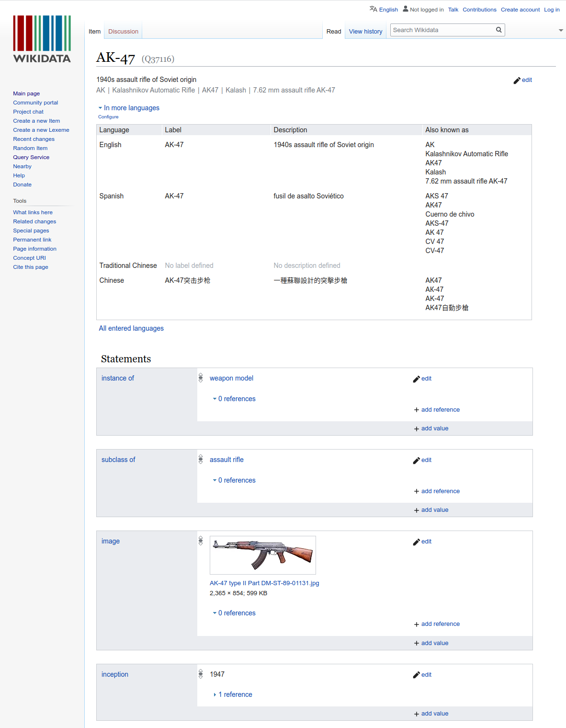
Task: Add value to subclass of property
Action: [431, 510]
